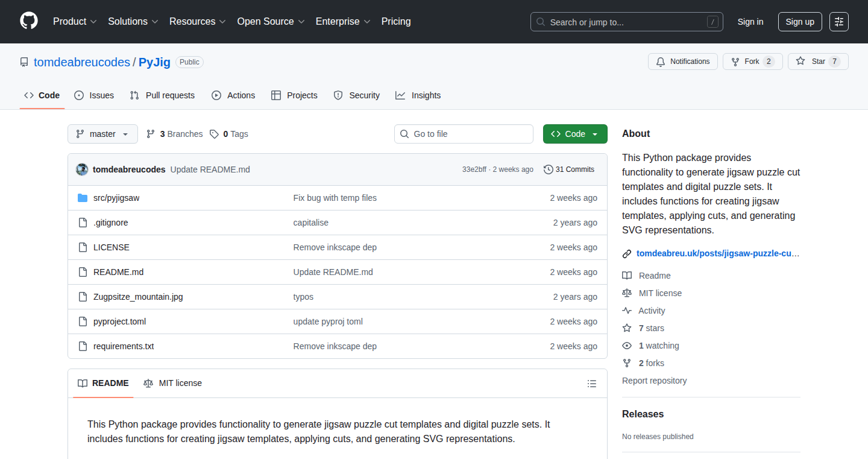Click the branches icon next to 3 Branches
The height and width of the screenshot is (459, 868).
coord(151,134)
